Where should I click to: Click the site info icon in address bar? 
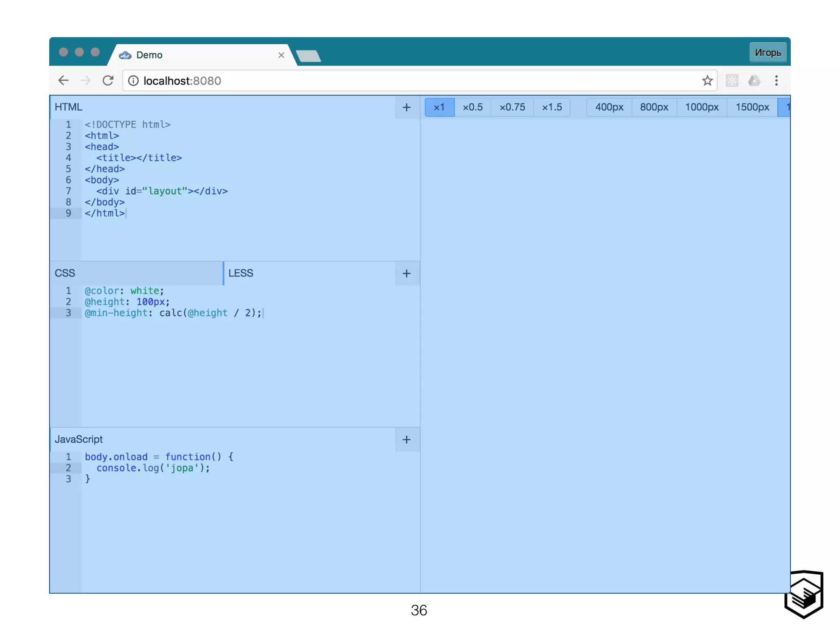[133, 81]
